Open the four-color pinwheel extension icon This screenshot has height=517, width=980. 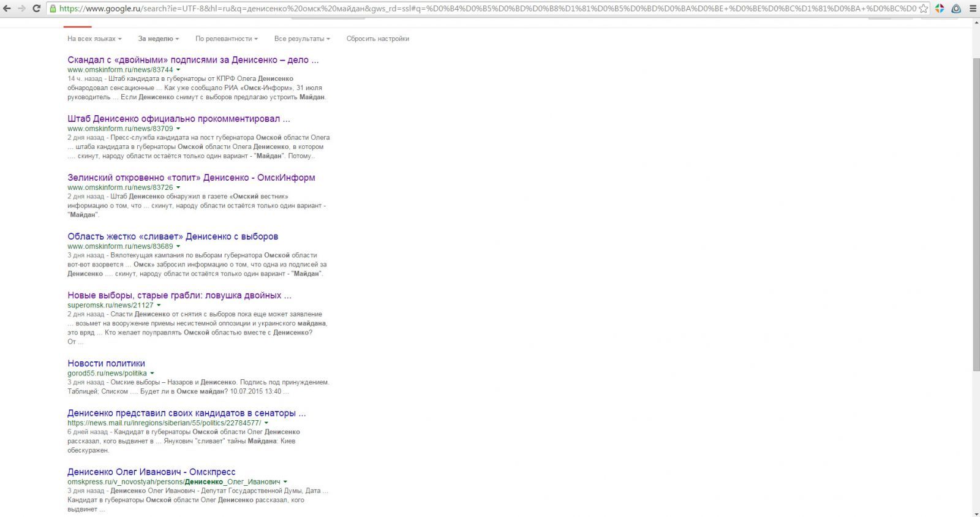click(940, 9)
